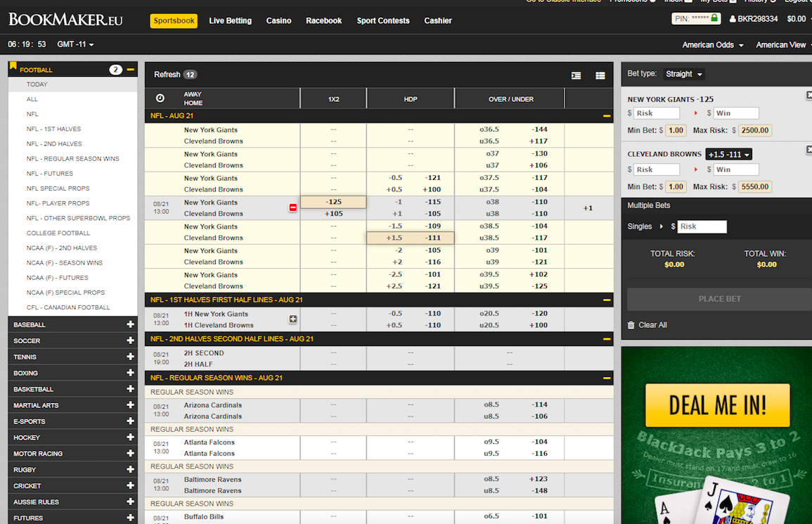Expand the Hockey category plus icon
Image resolution: width=812 pixels, height=524 pixels.
pyautogui.click(x=131, y=437)
